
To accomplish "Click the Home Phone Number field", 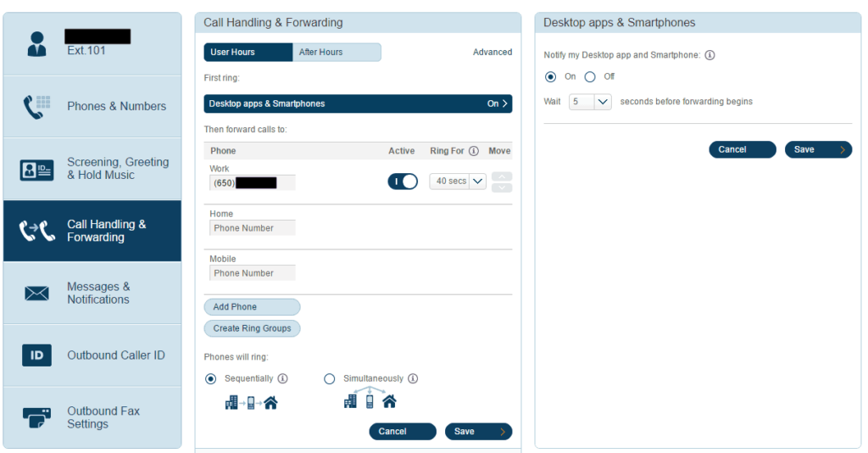I will tap(253, 227).
